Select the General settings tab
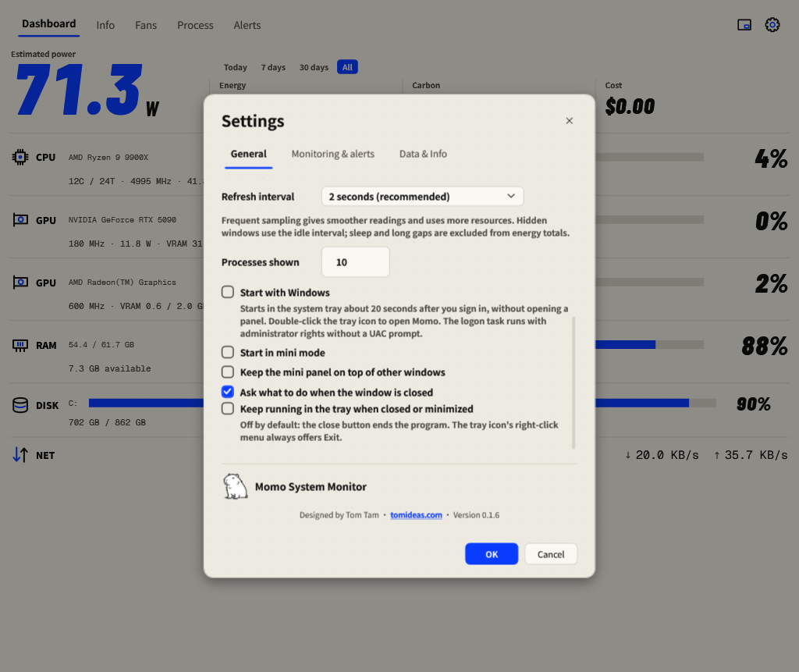799x672 pixels. [249, 154]
